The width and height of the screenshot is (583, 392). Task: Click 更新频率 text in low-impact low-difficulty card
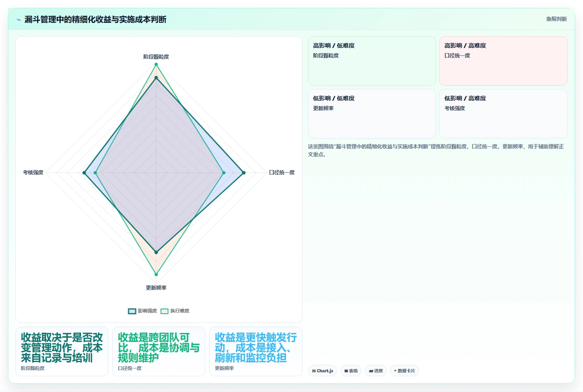click(x=323, y=108)
